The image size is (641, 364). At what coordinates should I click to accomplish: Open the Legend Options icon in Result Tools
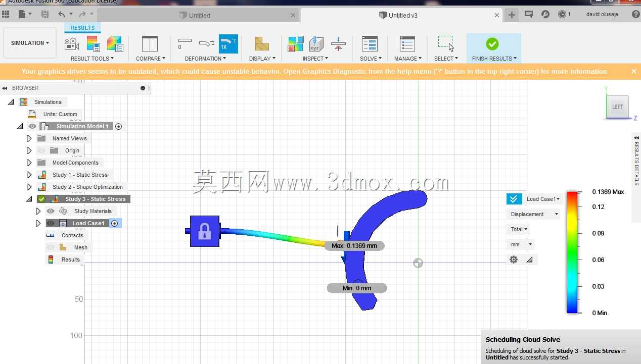point(93,44)
